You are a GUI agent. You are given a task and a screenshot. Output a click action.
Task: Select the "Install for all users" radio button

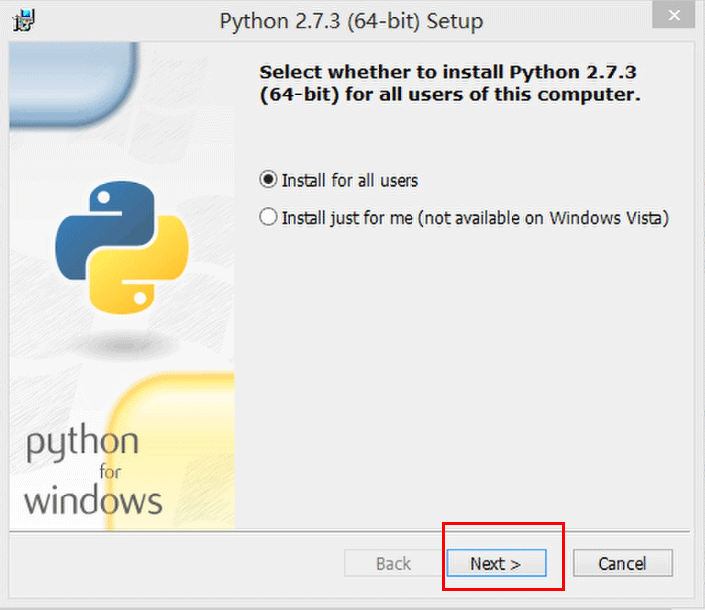267,180
